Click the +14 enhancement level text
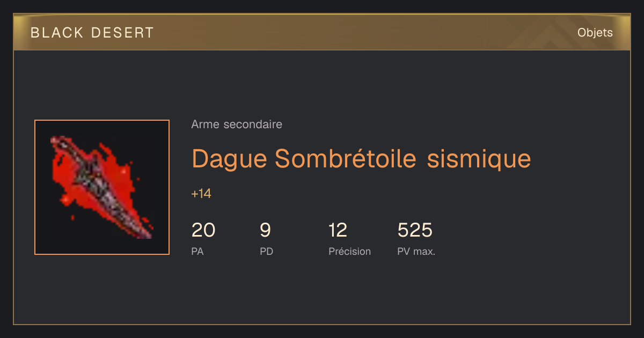This screenshot has height=338, width=644. click(201, 194)
